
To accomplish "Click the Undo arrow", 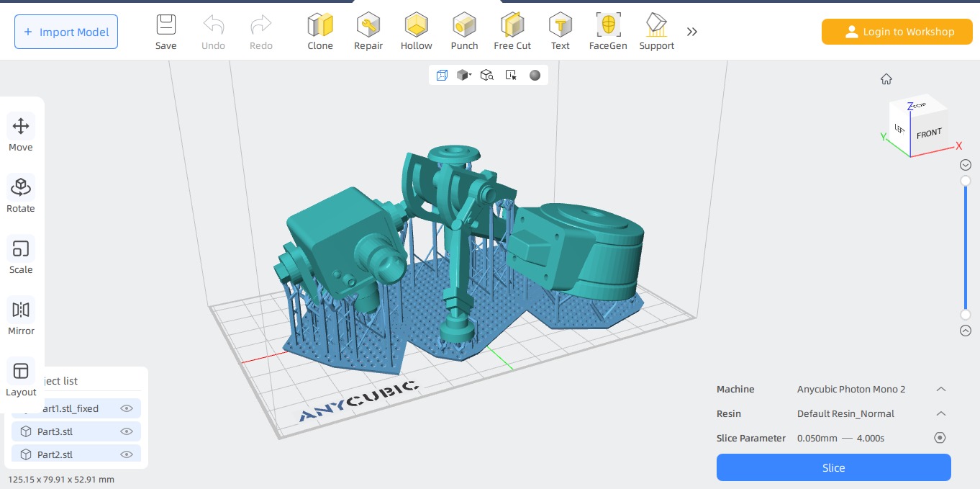I will click(213, 25).
